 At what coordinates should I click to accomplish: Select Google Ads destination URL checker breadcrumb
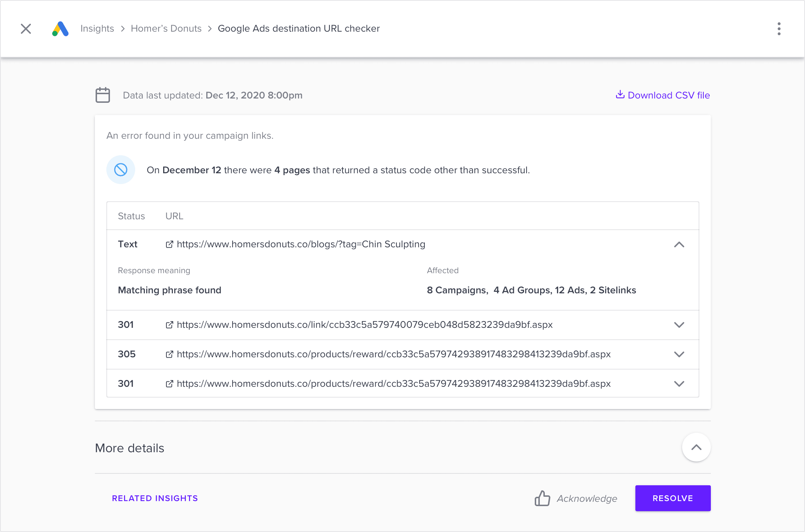coord(299,29)
